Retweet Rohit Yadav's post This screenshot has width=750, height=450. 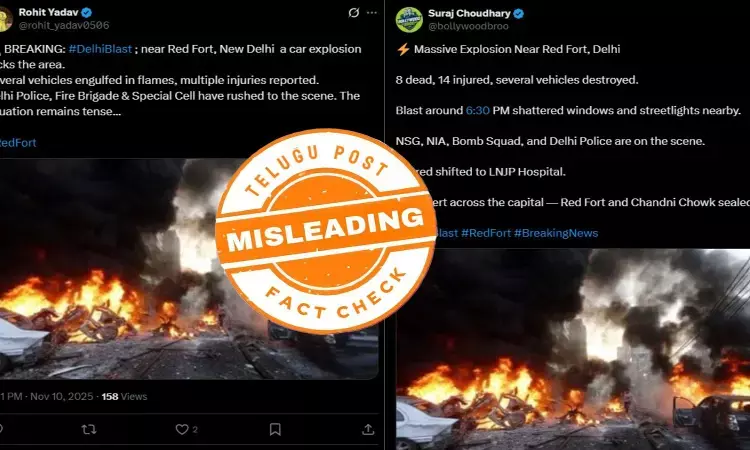[89, 429]
